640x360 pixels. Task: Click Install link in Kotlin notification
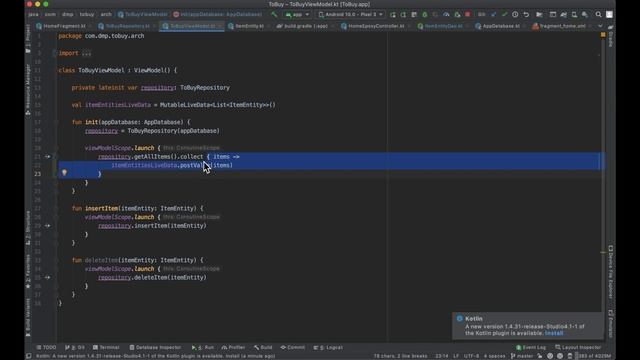click(x=554, y=333)
